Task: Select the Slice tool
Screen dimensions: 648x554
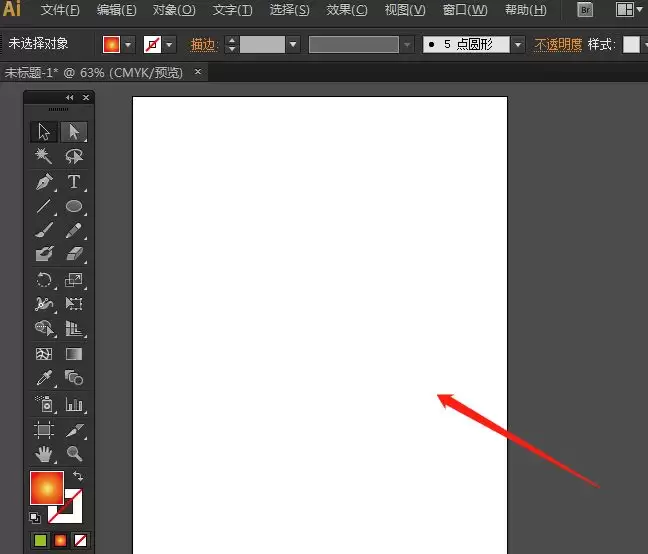Action: pos(74,430)
